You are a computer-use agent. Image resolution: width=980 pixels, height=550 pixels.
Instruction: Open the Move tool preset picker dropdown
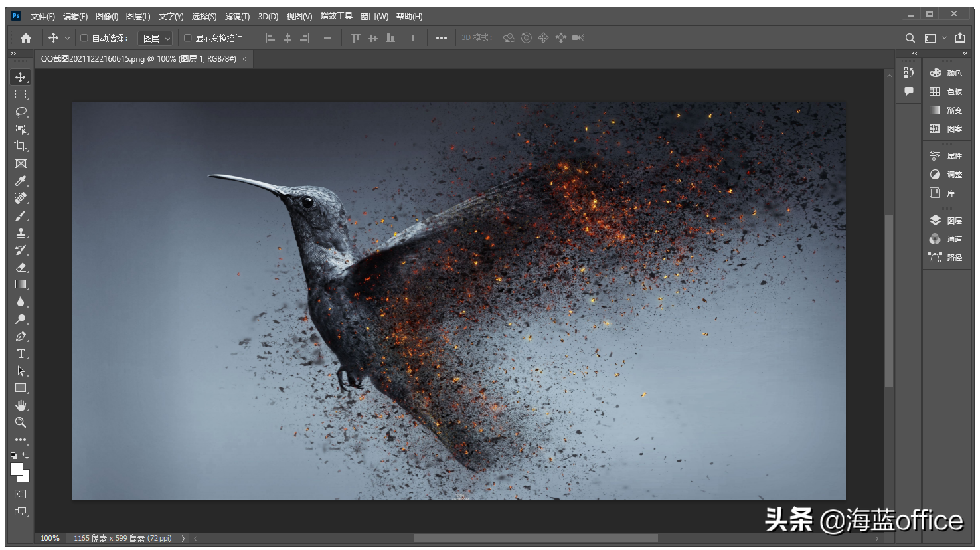67,38
